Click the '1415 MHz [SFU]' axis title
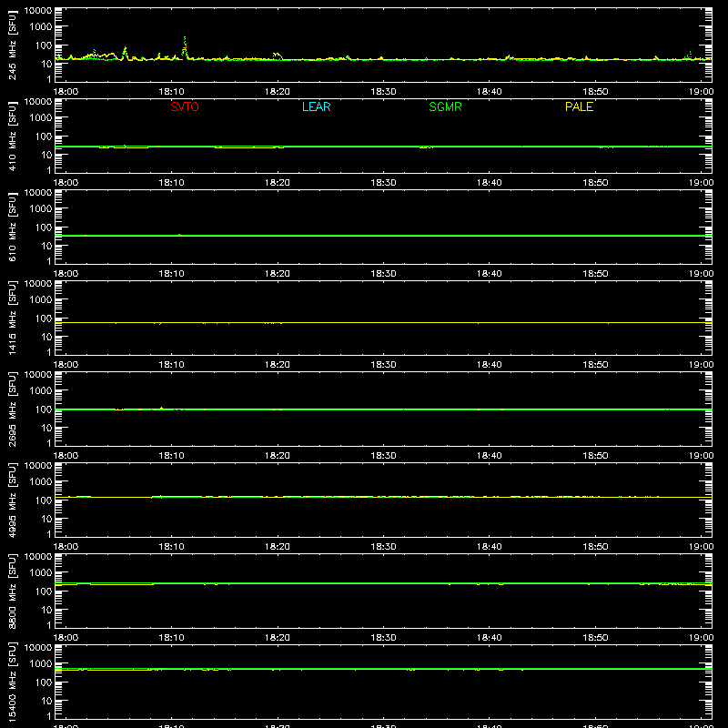The width and height of the screenshot is (728, 728). pos(12,318)
